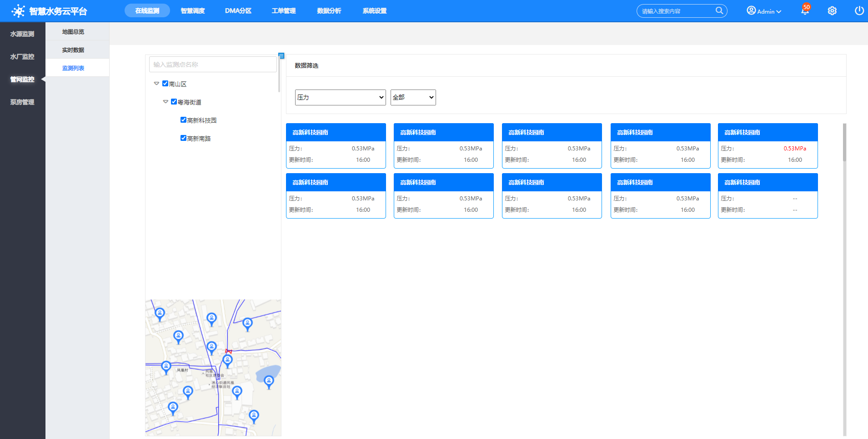868x439 pixels.
Task: Collapse the 南山区 tree node arrow
Action: tap(156, 84)
